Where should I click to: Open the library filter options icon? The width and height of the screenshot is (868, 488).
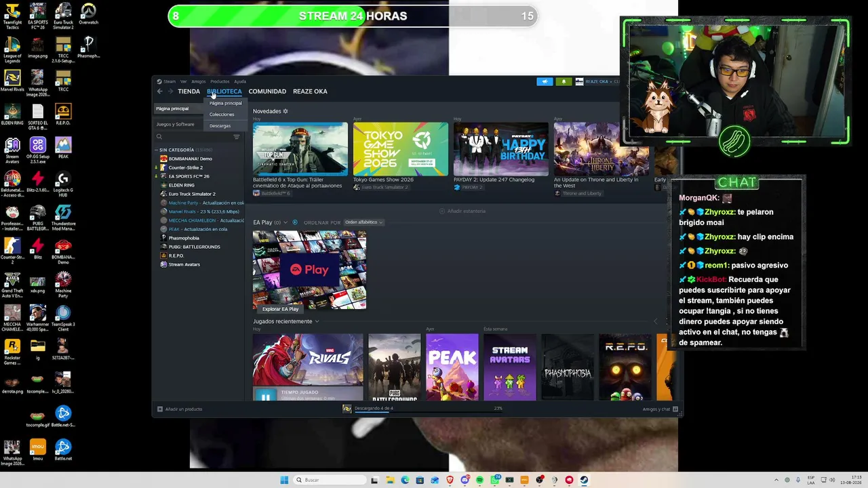click(x=237, y=137)
